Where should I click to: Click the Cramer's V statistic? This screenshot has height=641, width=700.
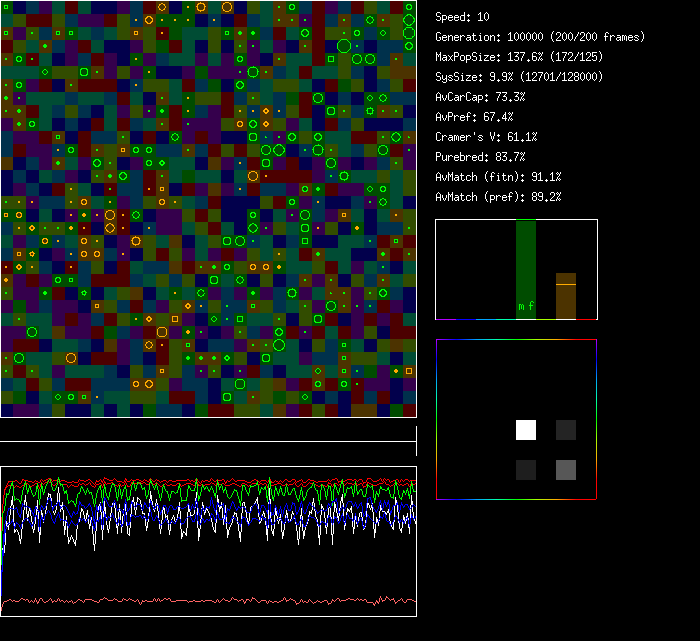486,137
